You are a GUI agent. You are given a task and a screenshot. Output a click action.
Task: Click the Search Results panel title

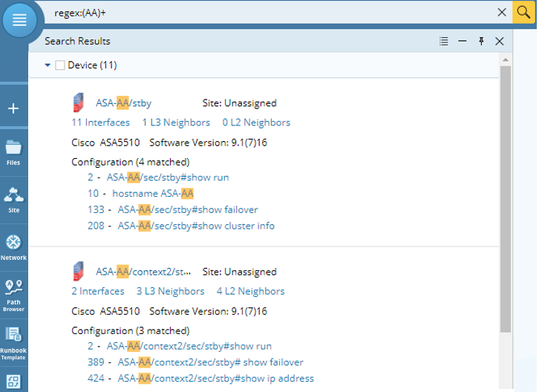77,42
